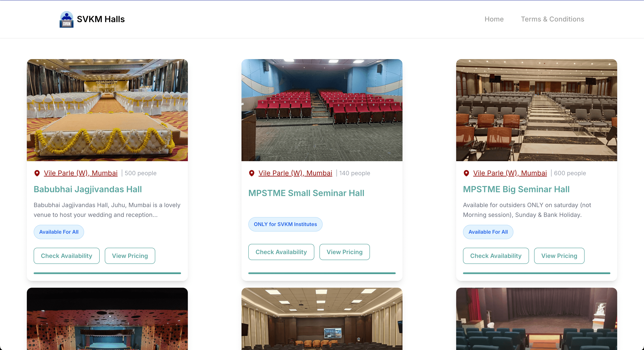Click the ONLY for SVKM Institutes badge
Viewport: 644px width, 350px height.
click(x=285, y=224)
